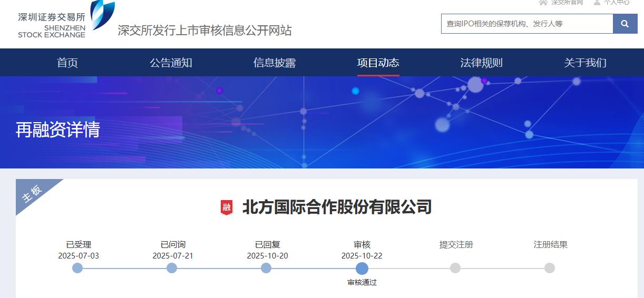This screenshot has height=298, width=644.
Task: Go to the 首页 menu item
Action: (67, 63)
